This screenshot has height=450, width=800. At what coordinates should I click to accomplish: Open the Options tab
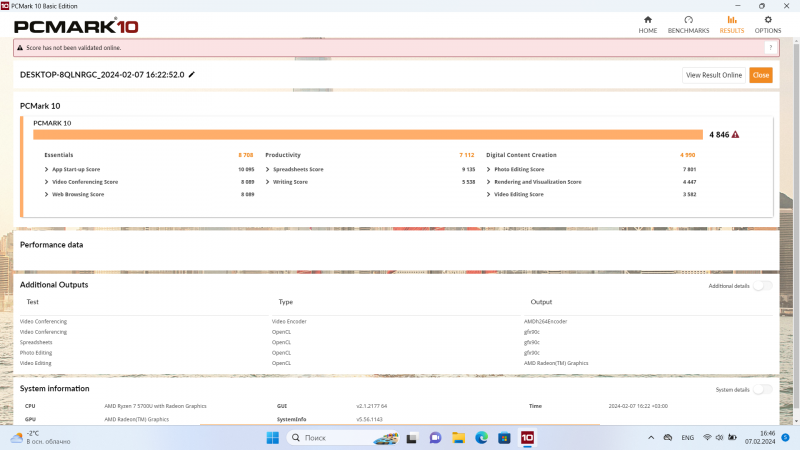point(768,24)
